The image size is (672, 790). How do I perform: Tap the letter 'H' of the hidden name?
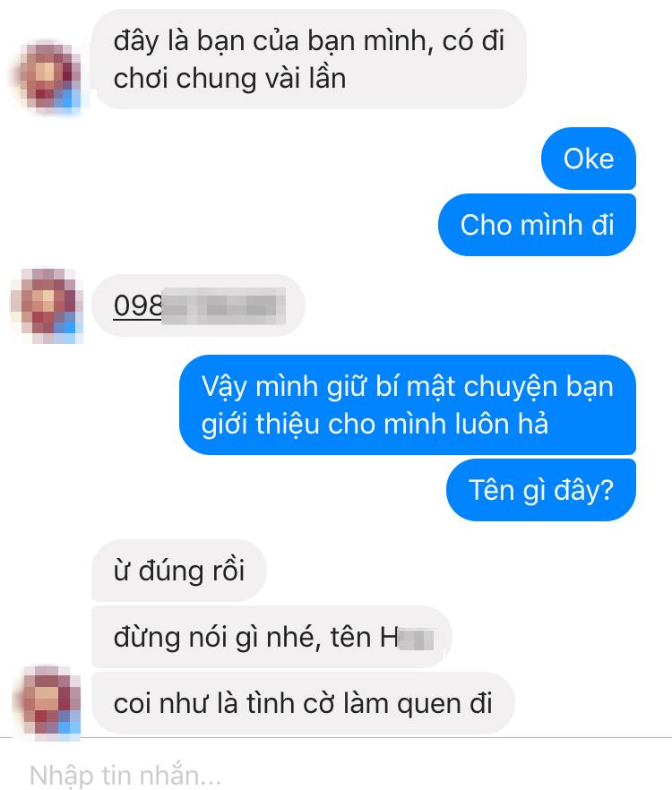click(x=389, y=638)
